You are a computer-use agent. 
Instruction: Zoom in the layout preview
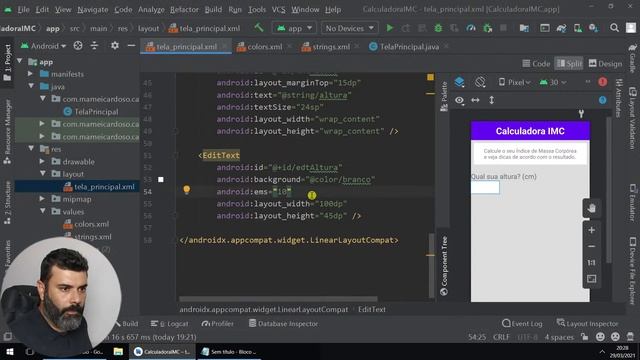coord(591,230)
